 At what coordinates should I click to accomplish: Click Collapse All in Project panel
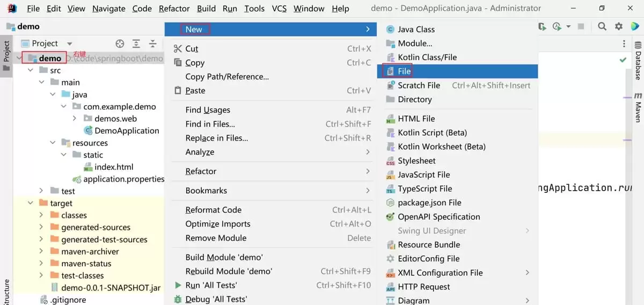pos(153,43)
